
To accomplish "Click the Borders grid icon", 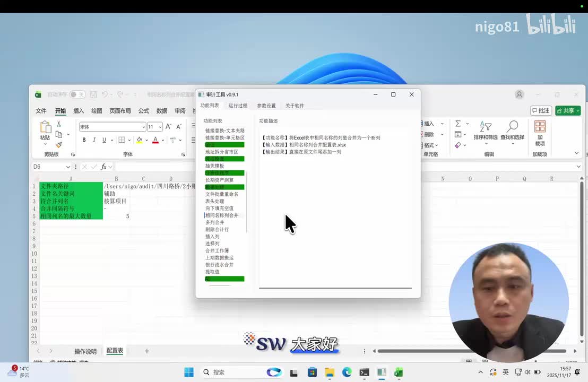I will pos(122,140).
